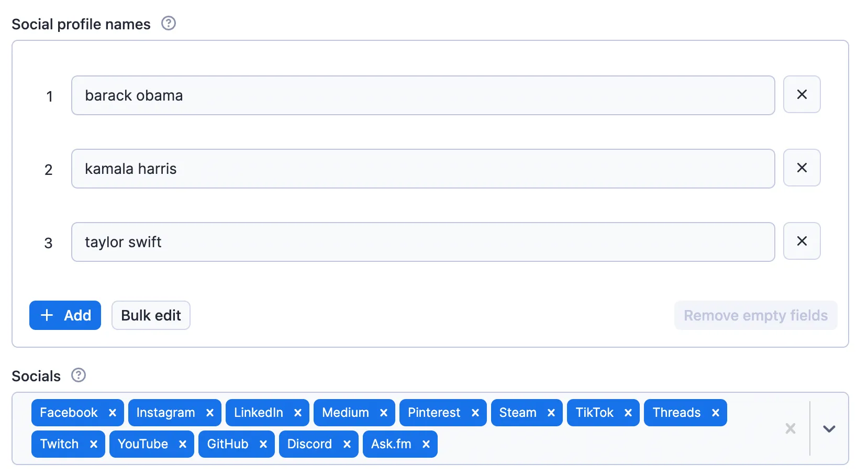Remove the Ask.fm tag
The height and width of the screenshot is (475, 868).
click(426, 444)
